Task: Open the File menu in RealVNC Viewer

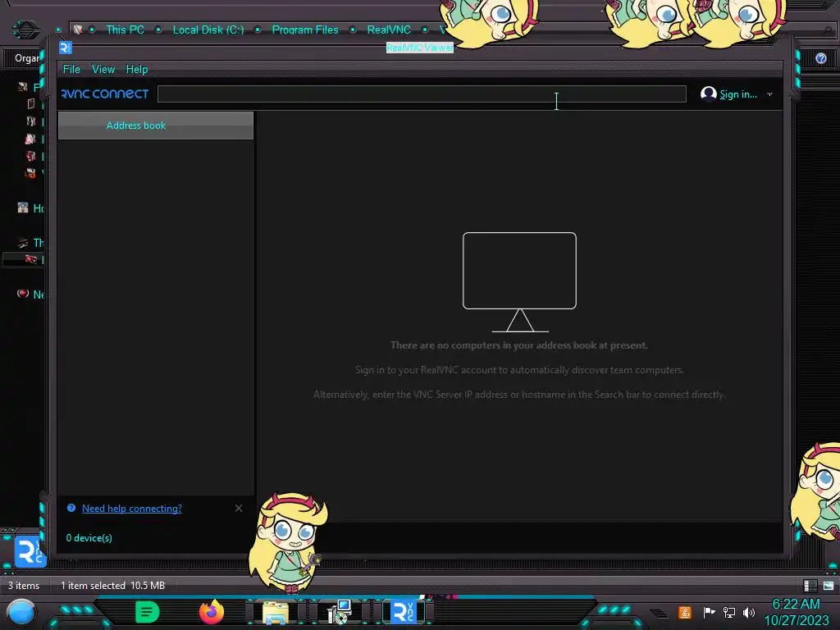Action: click(x=71, y=69)
